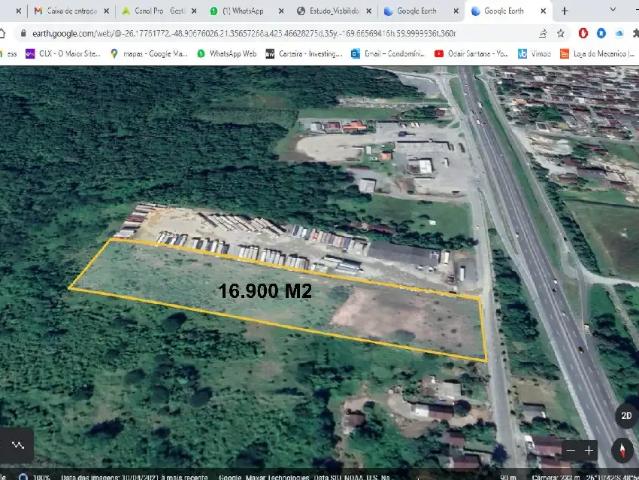Open the red Opera-style extension icon
This screenshot has width=639, height=480.
[583, 33]
